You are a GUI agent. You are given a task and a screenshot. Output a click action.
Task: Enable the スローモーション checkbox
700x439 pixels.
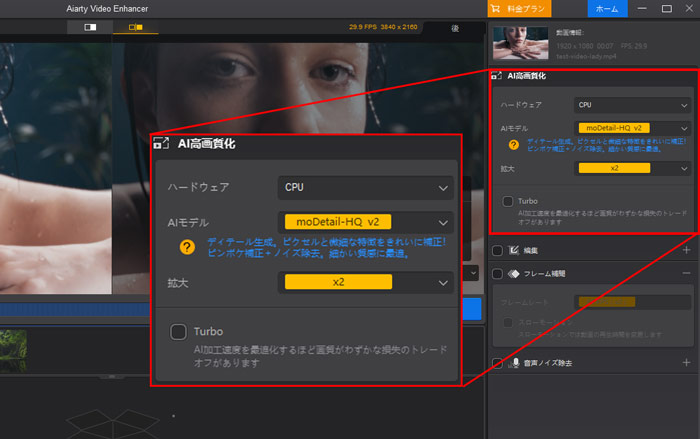pos(508,322)
